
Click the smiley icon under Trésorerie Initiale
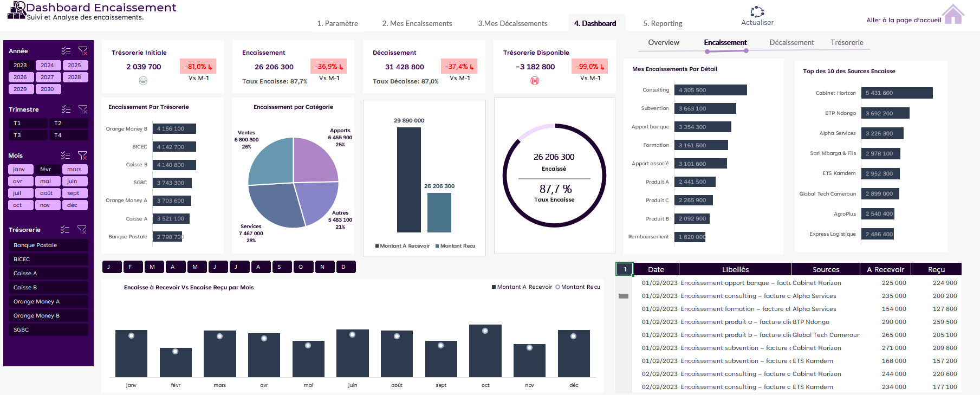click(x=143, y=81)
